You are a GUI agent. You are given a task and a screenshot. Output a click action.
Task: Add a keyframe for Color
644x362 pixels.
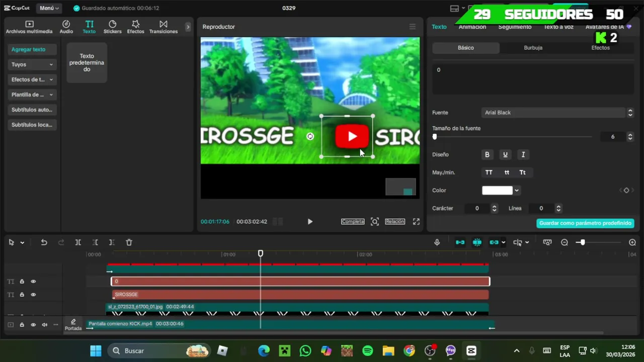click(626, 190)
